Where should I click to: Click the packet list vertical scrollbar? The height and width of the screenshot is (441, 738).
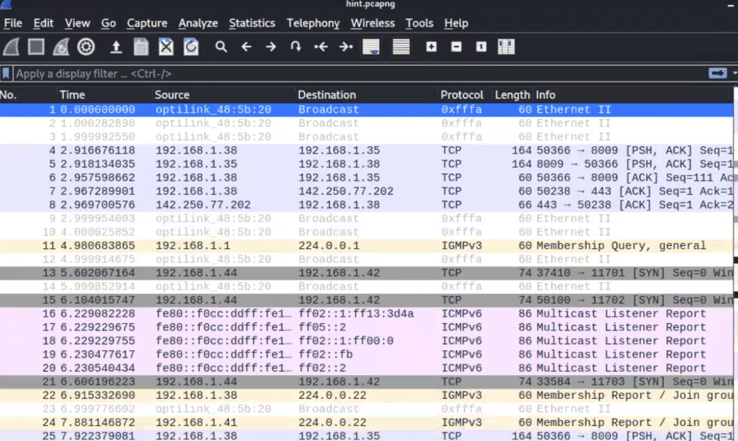735,264
